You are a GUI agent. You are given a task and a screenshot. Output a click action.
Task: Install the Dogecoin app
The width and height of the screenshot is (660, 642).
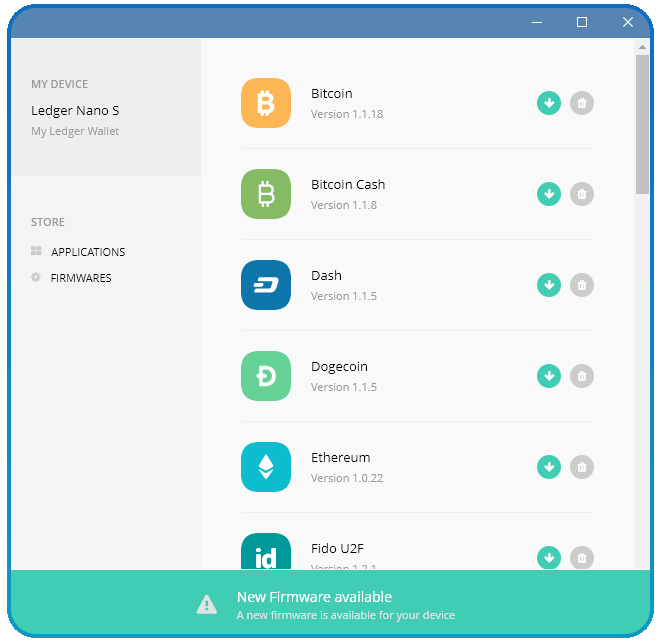(x=548, y=376)
